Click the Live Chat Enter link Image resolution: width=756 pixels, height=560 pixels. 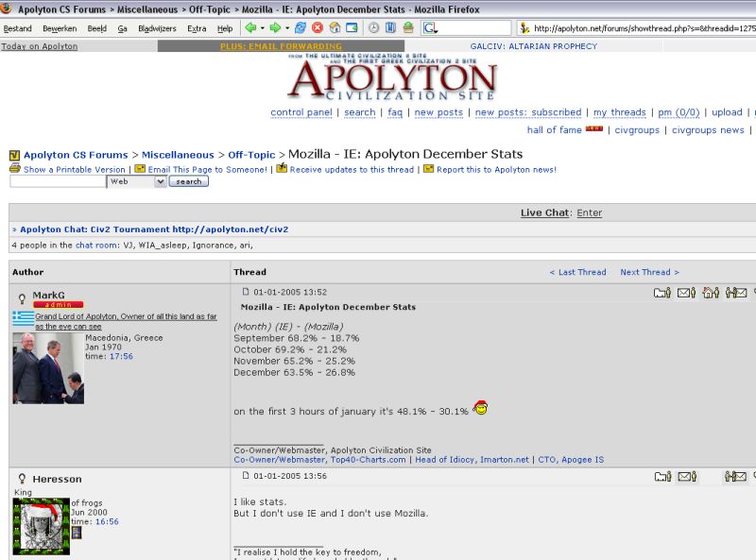tap(589, 212)
